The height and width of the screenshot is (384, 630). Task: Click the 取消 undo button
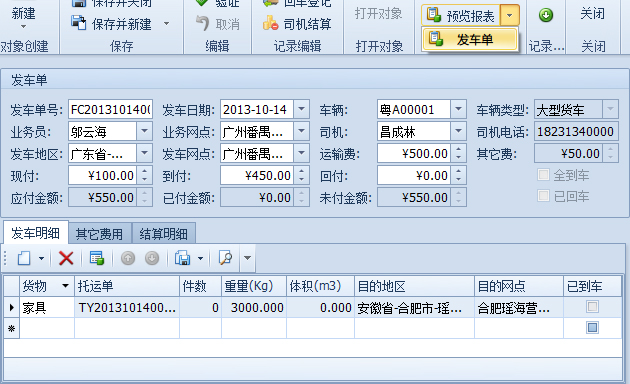217,24
